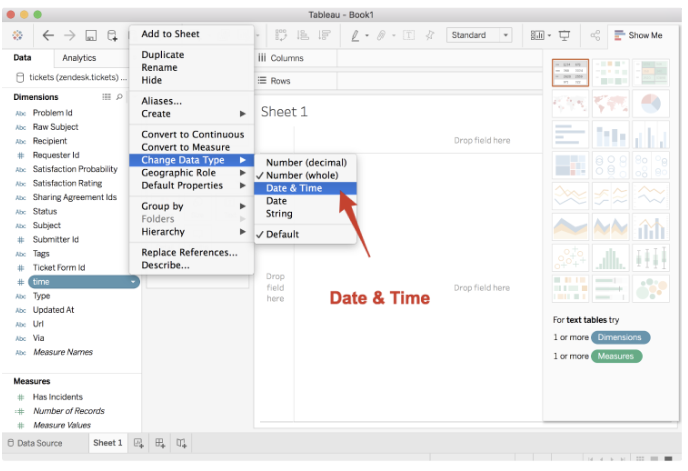The width and height of the screenshot is (688, 471).
Task: Click the back arrow in the toolbar
Action: [x=48, y=35]
